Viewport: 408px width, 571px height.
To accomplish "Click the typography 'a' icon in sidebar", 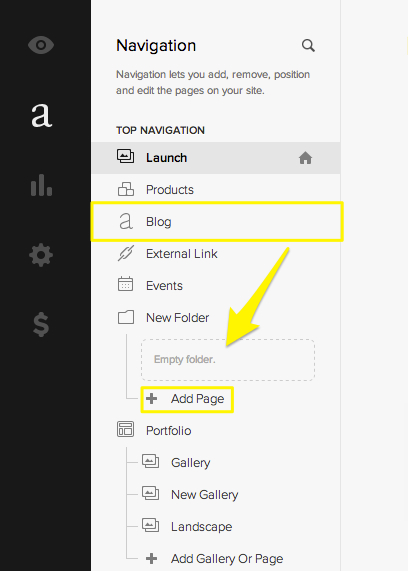I will pyautogui.click(x=42, y=116).
